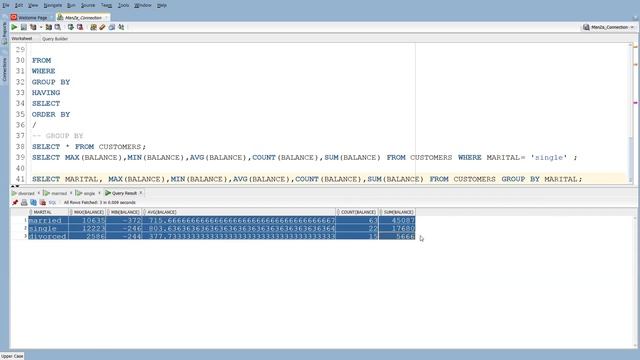The height and width of the screenshot is (360, 640).
Task: Close the married result tab
Action: coord(71,193)
